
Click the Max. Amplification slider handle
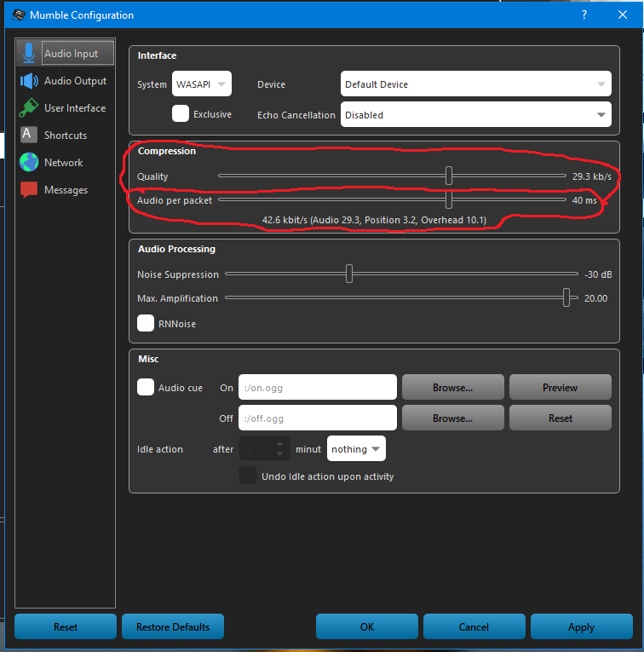tap(566, 297)
